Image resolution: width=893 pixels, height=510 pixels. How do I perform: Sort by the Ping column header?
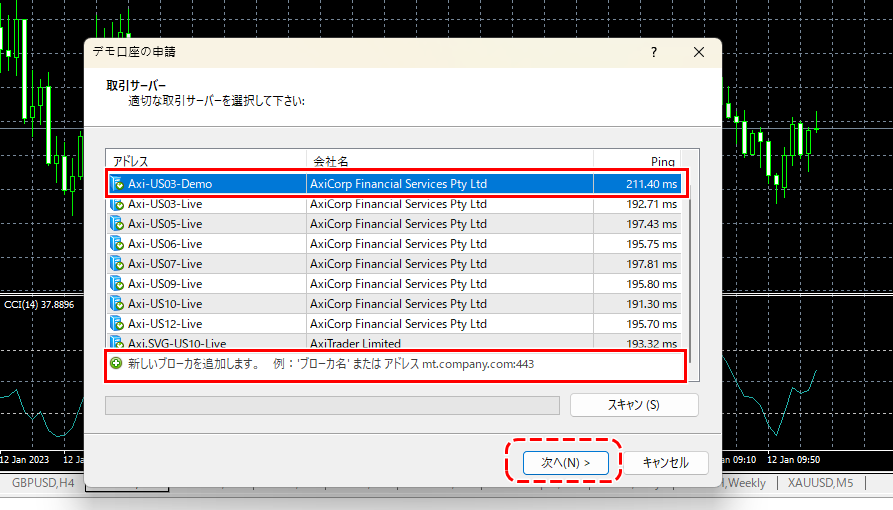pyautogui.click(x=637, y=161)
